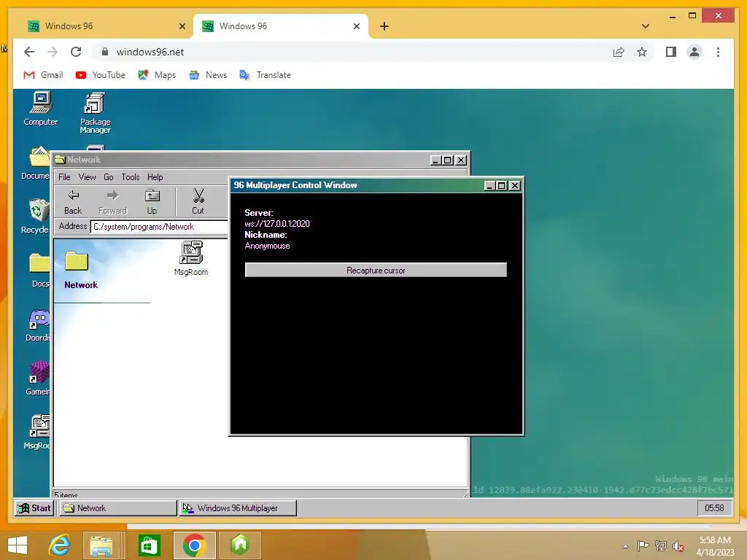Image resolution: width=747 pixels, height=560 pixels.
Task: Click the ws://127.0.0.1:2020 server text
Action: [x=277, y=224]
